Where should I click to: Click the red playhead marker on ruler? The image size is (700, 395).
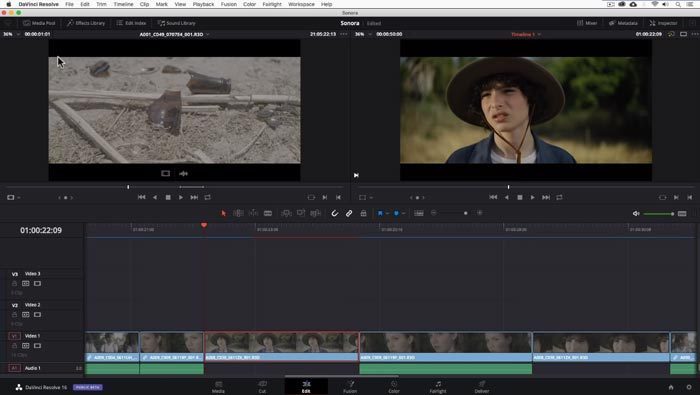204,225
